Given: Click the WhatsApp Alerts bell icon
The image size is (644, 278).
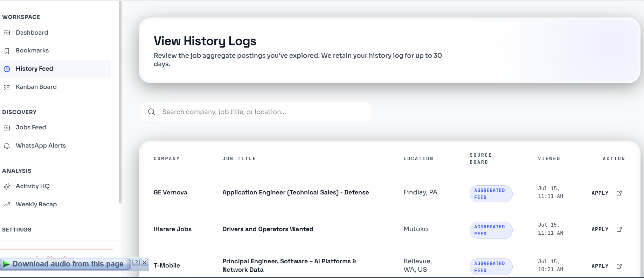Looking at the screenshot, I should (7, 146).
